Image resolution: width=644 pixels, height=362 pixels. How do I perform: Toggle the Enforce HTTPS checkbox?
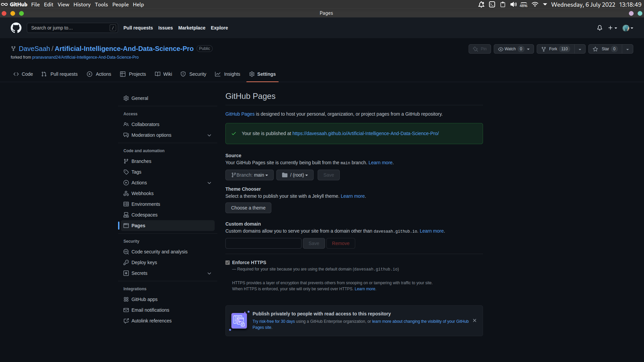(227, 262)
